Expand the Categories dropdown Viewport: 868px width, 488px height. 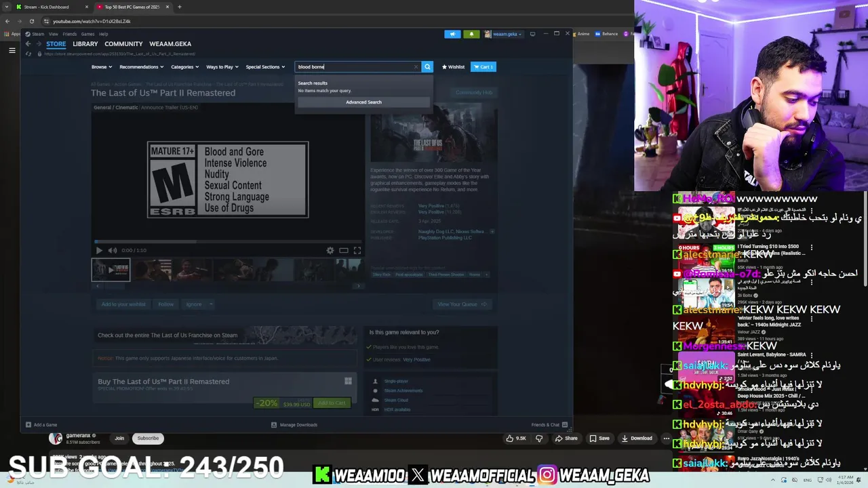[184, 67]
